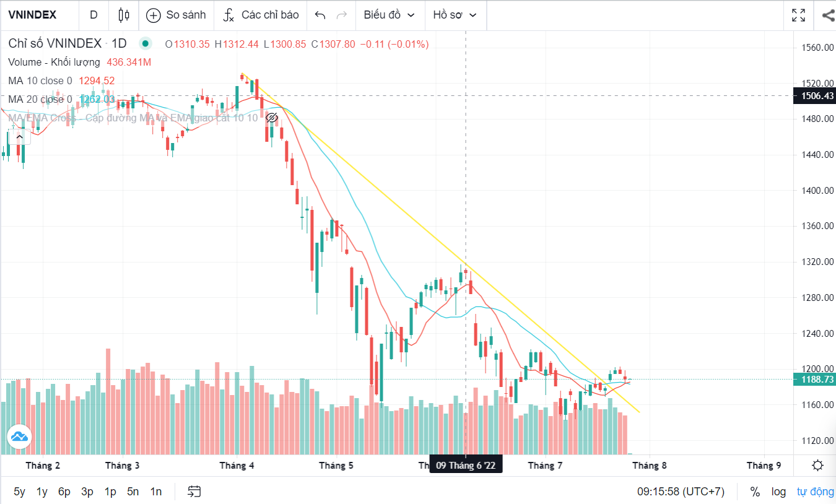Viewport: 836px width, 504px height.
Task: Click the So sánh compare icon
Action: (x=176, y=15)
